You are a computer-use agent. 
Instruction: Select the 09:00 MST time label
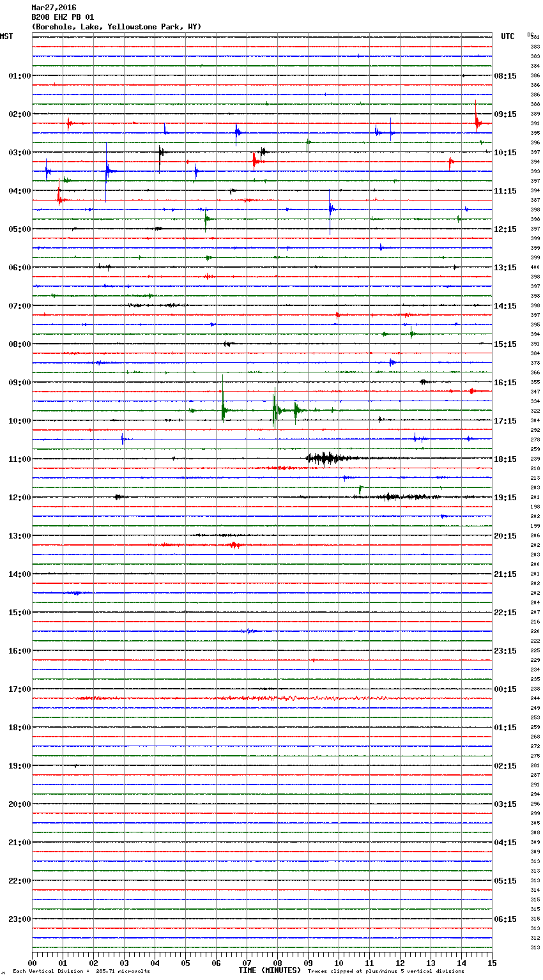click(x=19, y=383)
